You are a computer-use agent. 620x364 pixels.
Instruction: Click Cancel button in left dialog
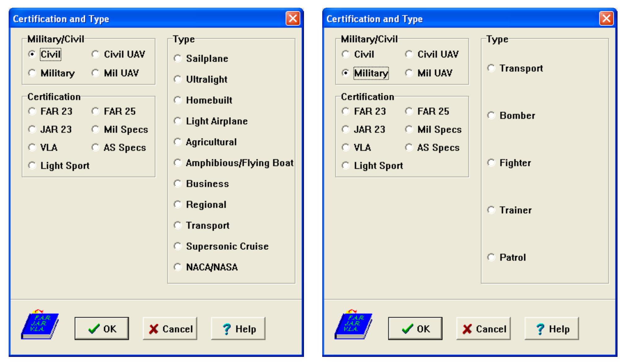(170, 328)
